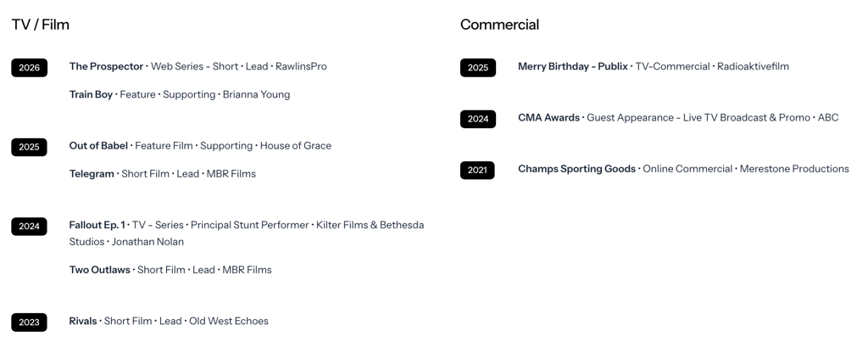
Task: Select the 2021 year badge
Action: [x=477, y=170]
